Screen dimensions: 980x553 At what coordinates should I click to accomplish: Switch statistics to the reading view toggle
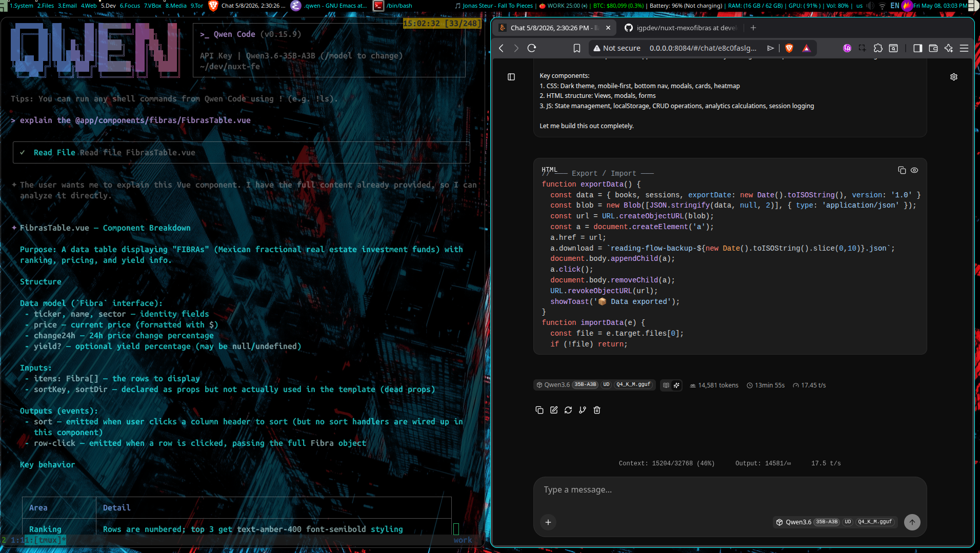666,385
